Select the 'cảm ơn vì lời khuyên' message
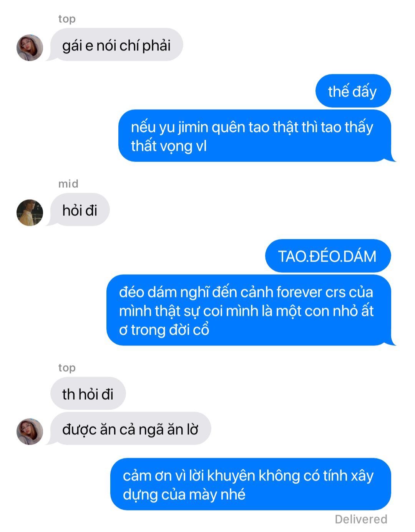This screenshot has width=415, height=532. coord(250,484)
